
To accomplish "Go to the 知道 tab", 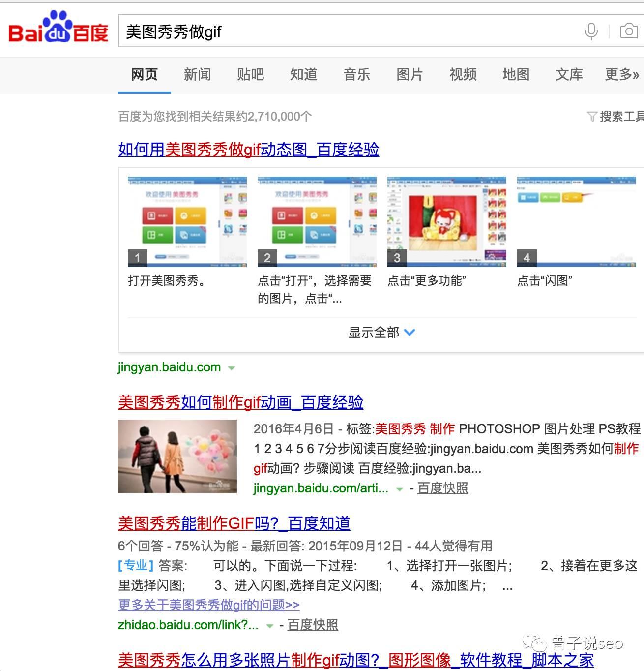I will (303, 75).
